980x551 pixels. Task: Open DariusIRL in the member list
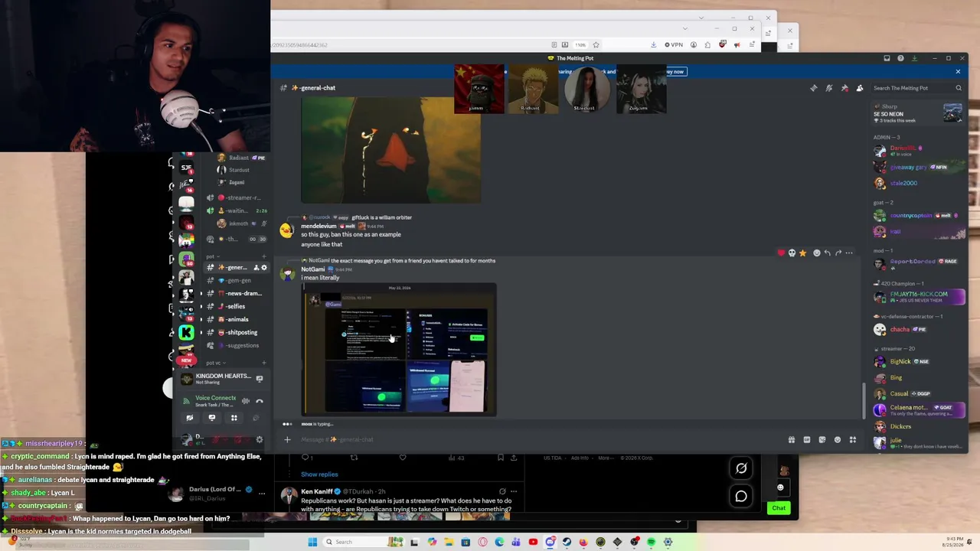903,148
